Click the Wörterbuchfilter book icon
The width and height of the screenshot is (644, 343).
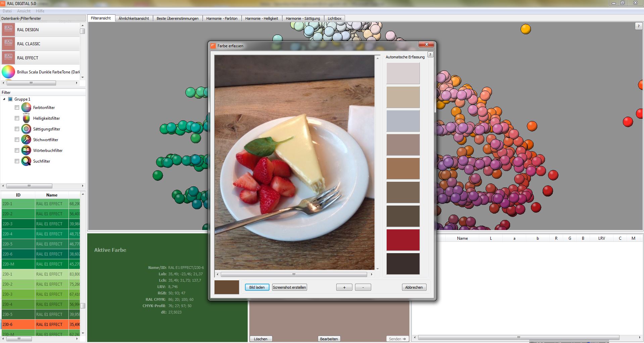point(26,151)
